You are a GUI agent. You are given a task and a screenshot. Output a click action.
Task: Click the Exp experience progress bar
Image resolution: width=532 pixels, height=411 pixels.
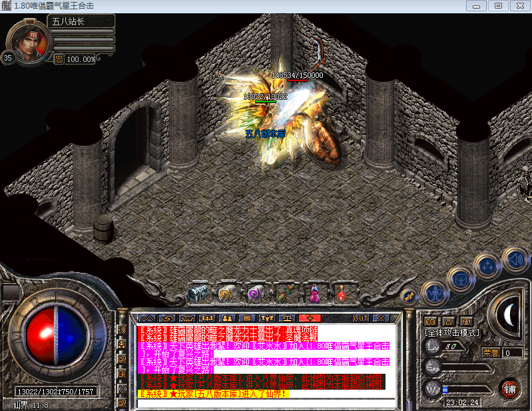[467, 368]
